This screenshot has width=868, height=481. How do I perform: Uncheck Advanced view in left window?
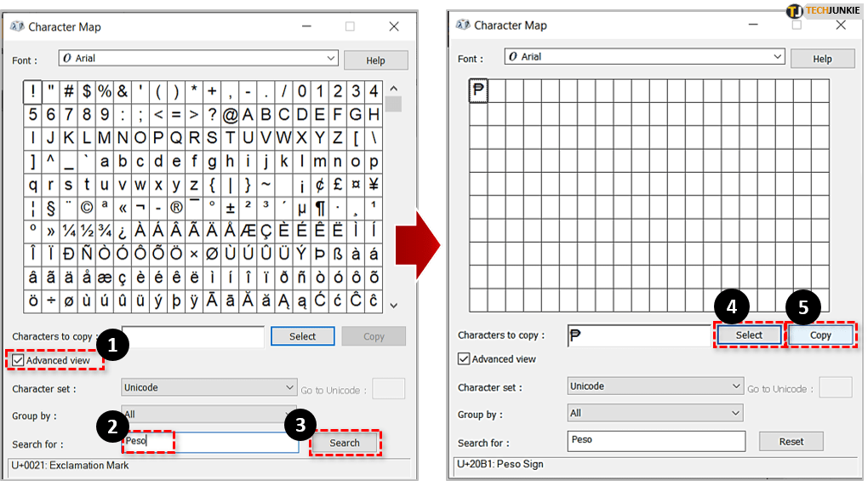[18, 360]
